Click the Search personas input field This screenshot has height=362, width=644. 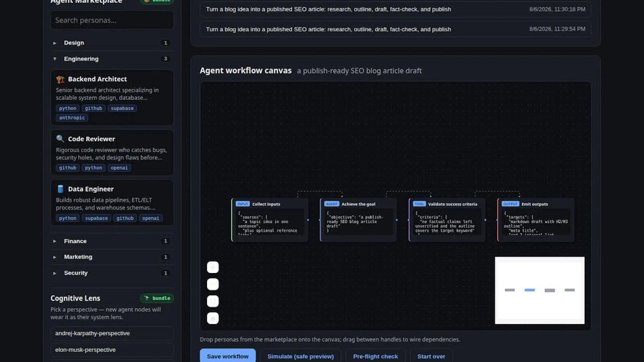[x=112, y=20]
